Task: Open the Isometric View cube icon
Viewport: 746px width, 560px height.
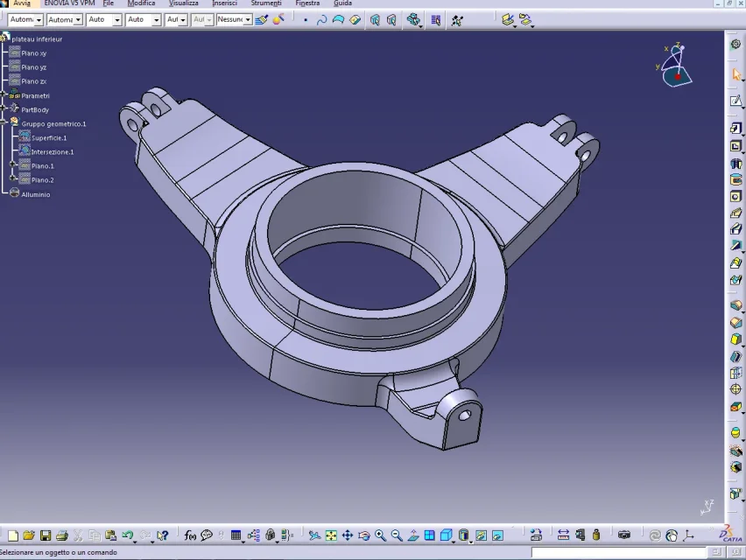Action: click(446, 535)
